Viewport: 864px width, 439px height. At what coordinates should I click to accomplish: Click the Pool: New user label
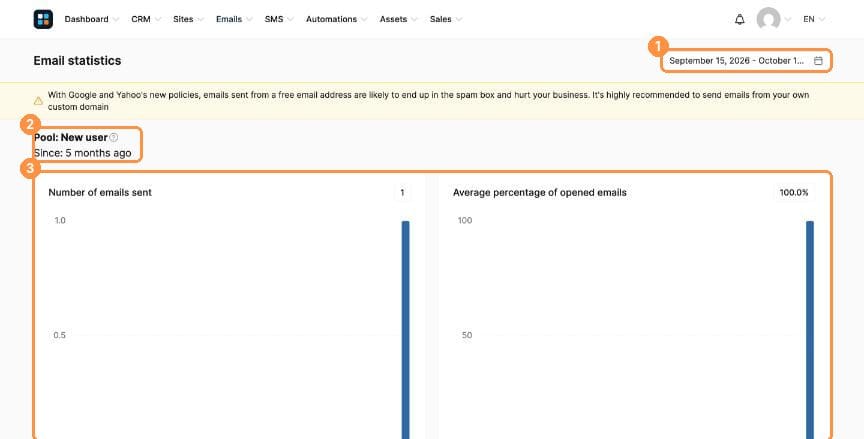[71, 137]
